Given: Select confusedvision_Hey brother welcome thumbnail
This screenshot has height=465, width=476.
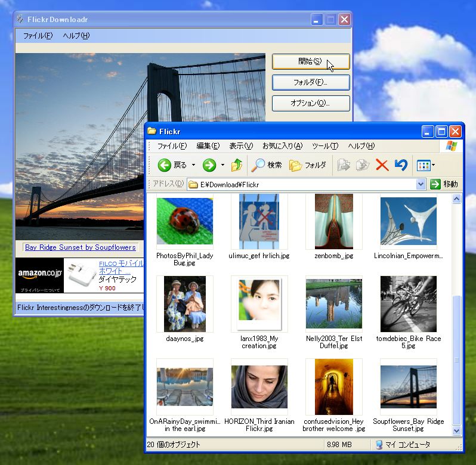Looking at the screenshot, I should pyautogui.click(x=333, y=387).
